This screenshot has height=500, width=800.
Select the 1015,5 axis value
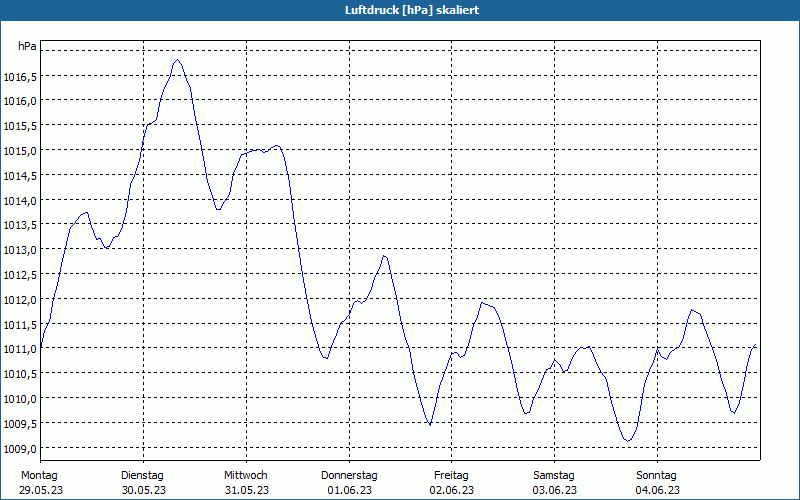[x=20, y=126]
